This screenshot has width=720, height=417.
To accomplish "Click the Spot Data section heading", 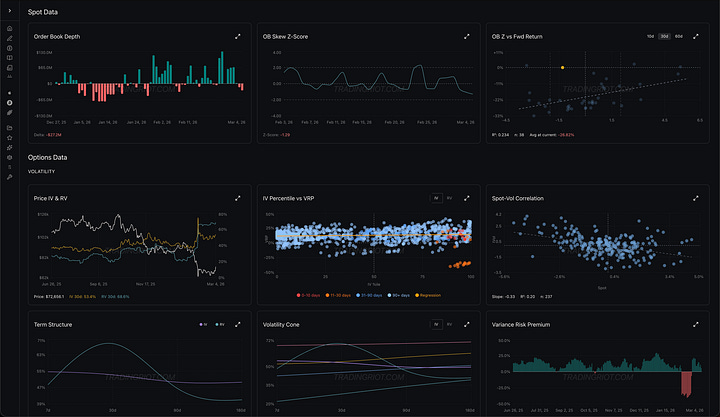I will (x=43, y=12).
